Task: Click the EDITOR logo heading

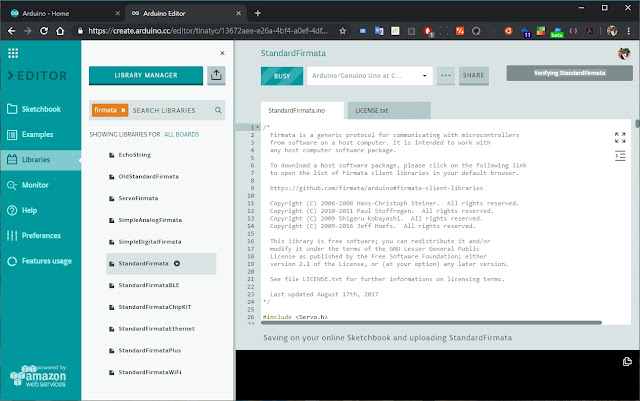Action: (37, 76)
